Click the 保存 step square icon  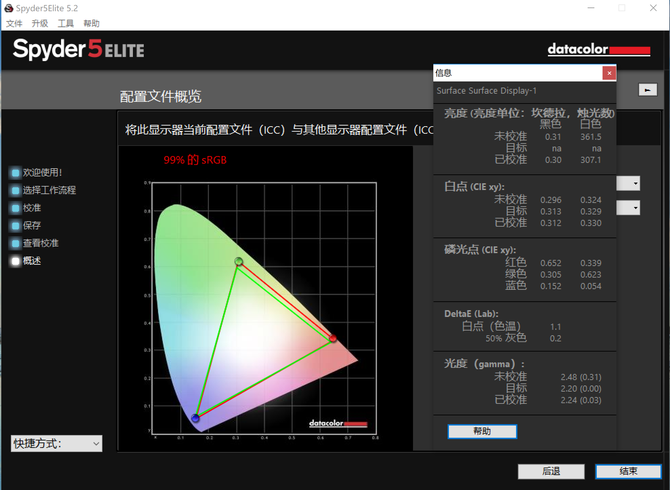pos(15,226)
